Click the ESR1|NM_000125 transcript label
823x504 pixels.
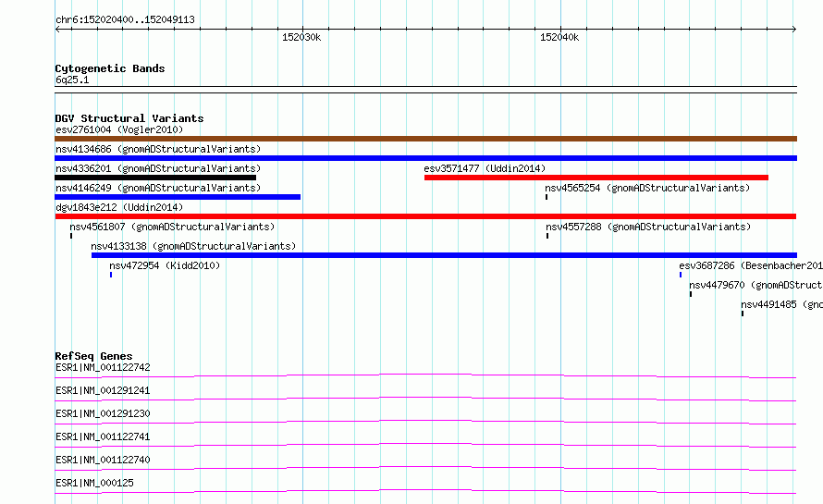tap(95, 483)
